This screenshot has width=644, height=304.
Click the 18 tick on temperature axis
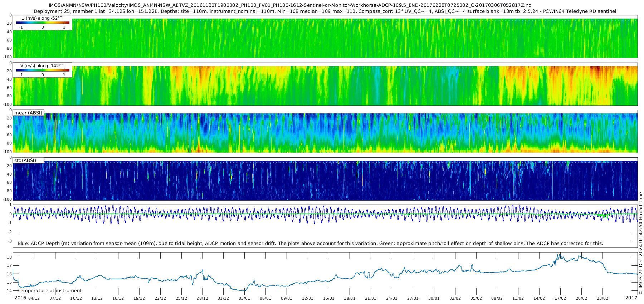[10, 257]
